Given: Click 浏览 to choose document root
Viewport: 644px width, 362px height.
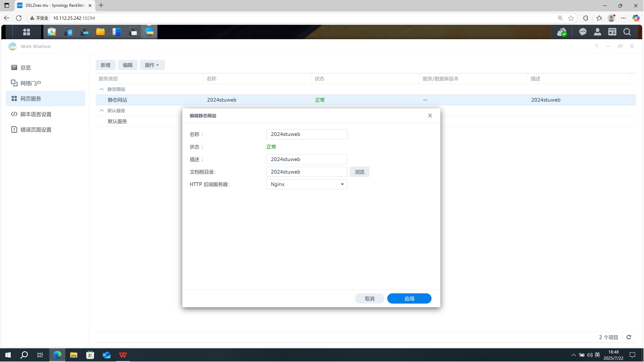Looking at the screenshot, I should point(359,172).
